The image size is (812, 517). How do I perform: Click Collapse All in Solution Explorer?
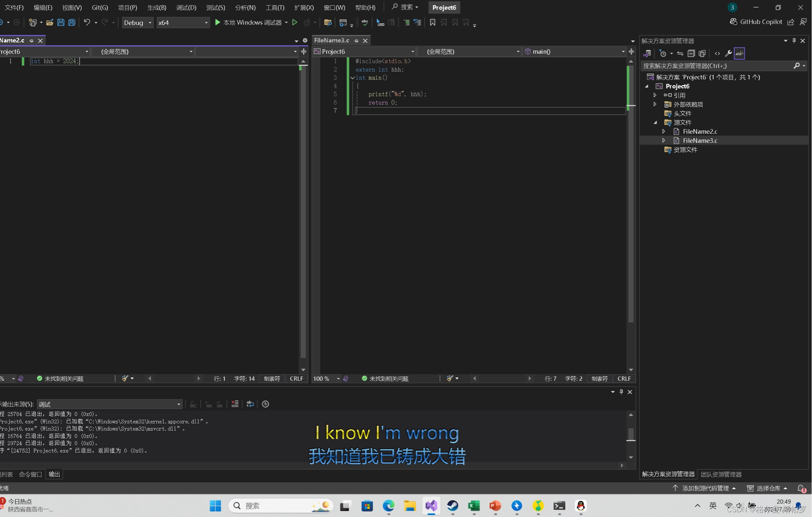pos(691,53)
